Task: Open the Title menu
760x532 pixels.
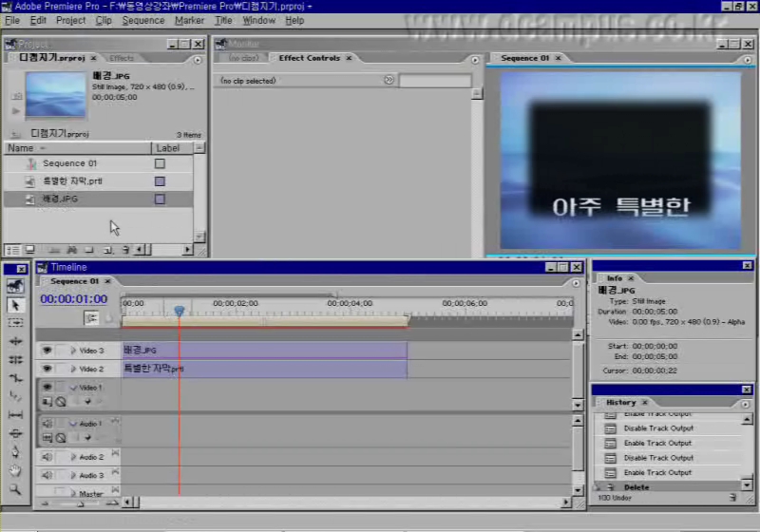Action: [223, 20]
